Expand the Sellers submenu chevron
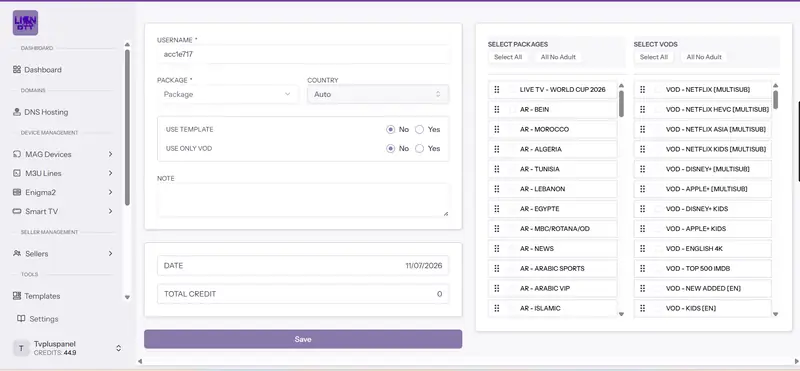The width and height of the screenshot is (800, 371). click(x=110, y=254)
